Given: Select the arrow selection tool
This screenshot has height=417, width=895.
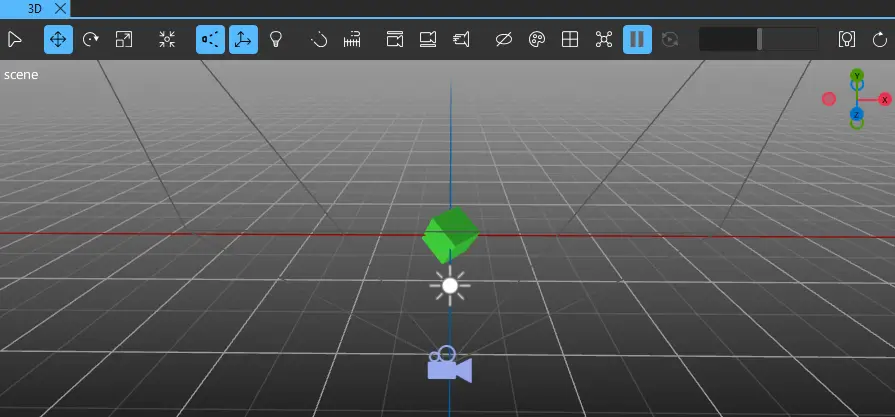Looking at the screenshot, I should pos(14,40).
